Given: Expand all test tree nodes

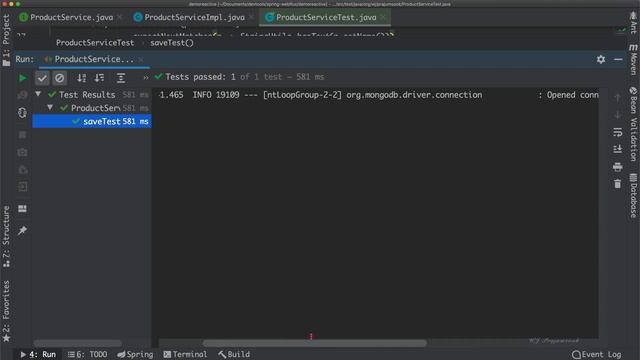Looking at the screenshot, I should point(121,78).
